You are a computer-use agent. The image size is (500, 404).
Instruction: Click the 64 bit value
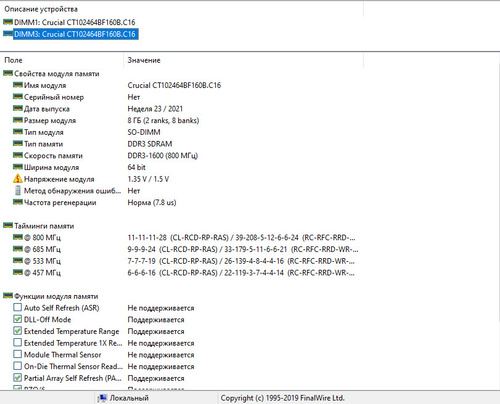[136, 167]
